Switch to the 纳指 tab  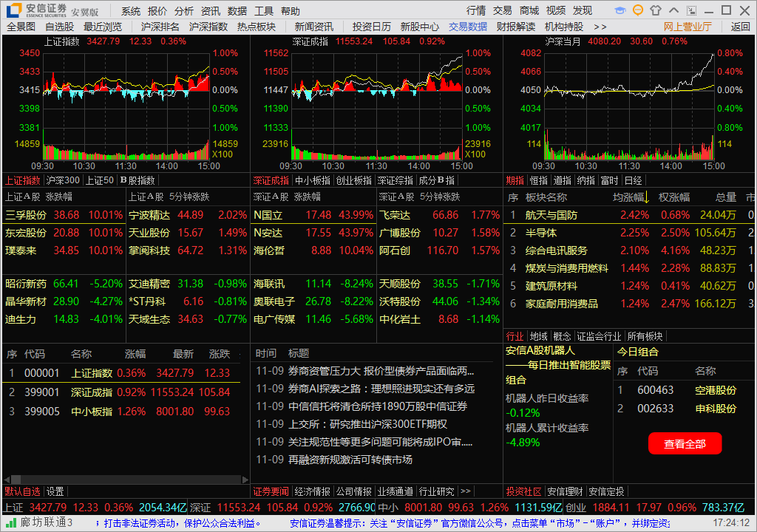585,180
